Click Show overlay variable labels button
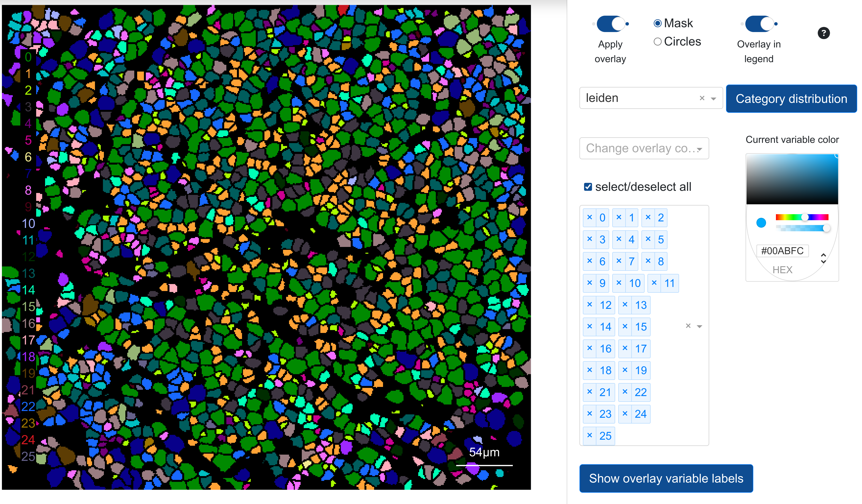The image size is (862, 504). click(666, 478)
